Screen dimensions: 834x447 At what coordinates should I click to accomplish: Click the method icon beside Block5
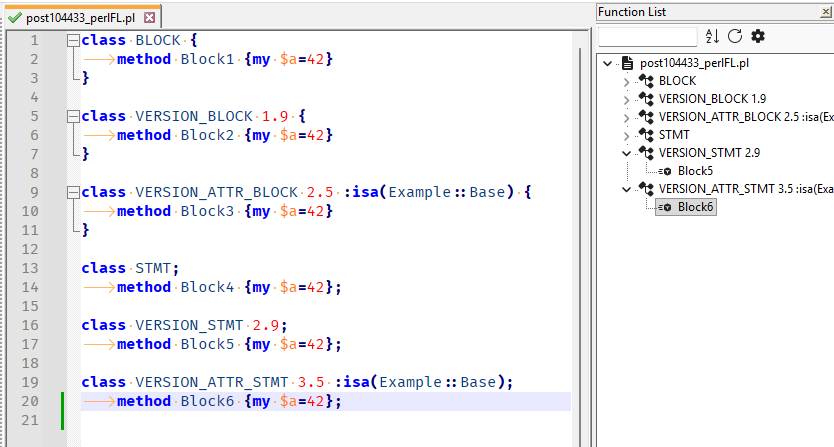pos(665,171)
